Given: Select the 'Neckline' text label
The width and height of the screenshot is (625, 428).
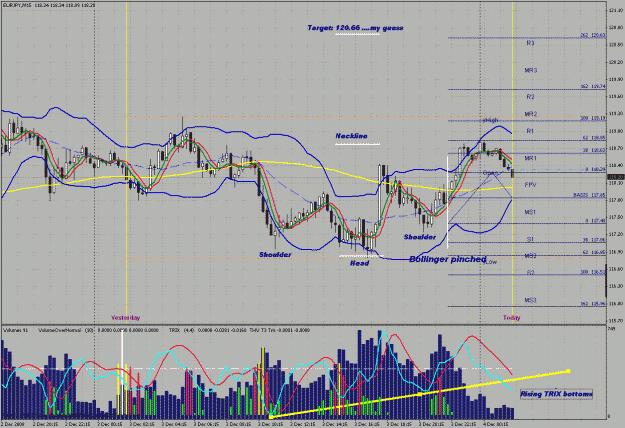Looking at the screenshot, I should pos(352,136).
